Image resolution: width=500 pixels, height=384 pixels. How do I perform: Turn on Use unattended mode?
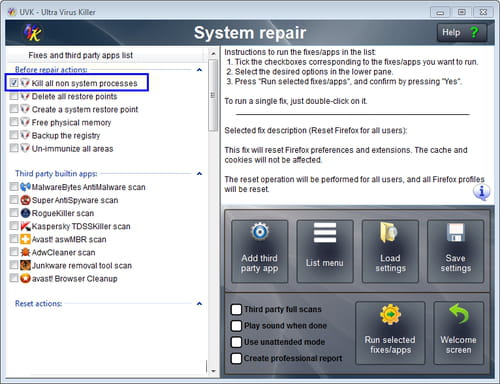point(236,342)
